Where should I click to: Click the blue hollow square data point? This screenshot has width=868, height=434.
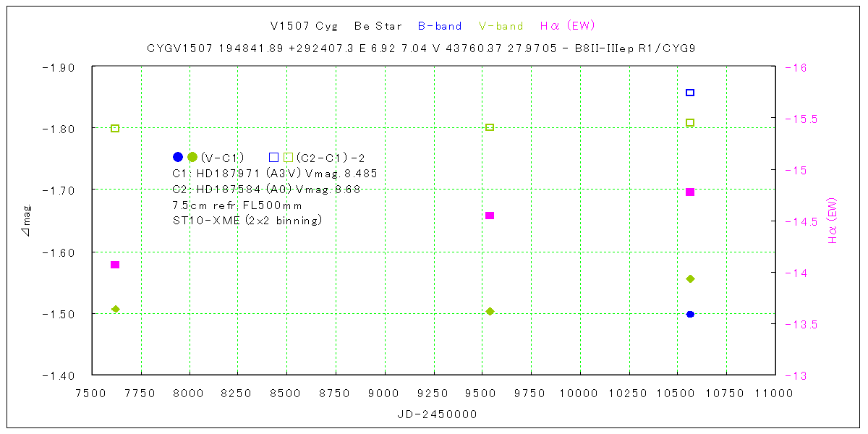coord(690,93)
